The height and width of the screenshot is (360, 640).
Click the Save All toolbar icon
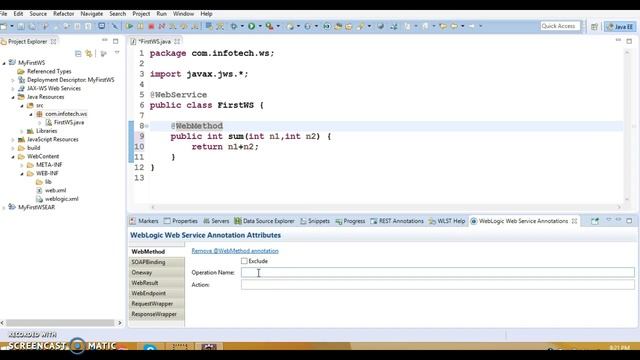coord(32,26)
